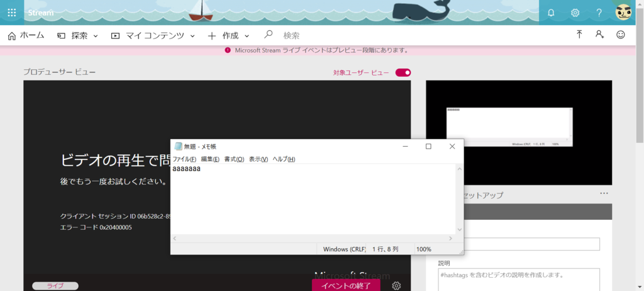Click イベントの終了 button
This screenshot has width=644, height=291.
coord(346,286)
